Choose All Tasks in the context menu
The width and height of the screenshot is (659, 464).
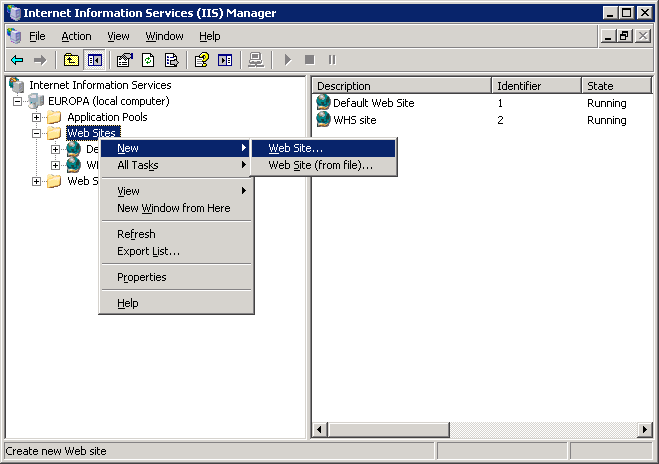pyautogui.click(x=176, y=165)
